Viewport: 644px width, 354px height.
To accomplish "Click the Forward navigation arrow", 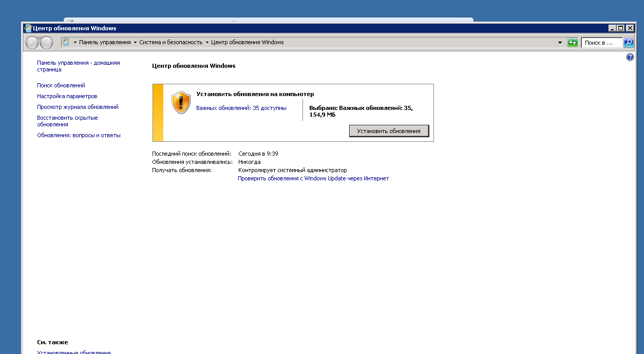I will [46, 43].
